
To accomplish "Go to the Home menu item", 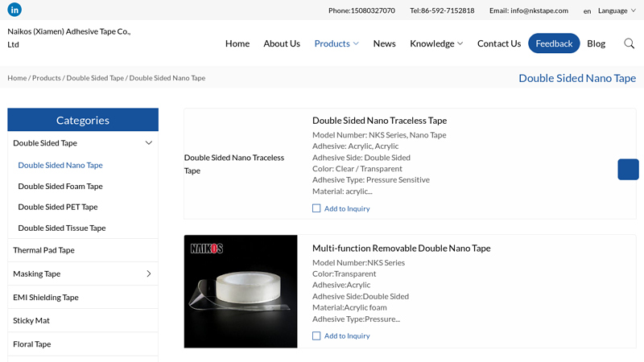I will coord(237,43).
